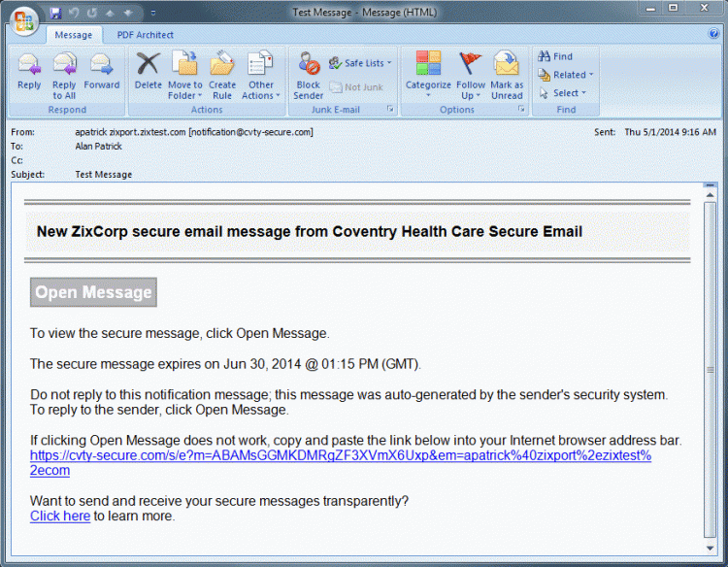Click the New ZixCorp secure email heading

(310, 231)
